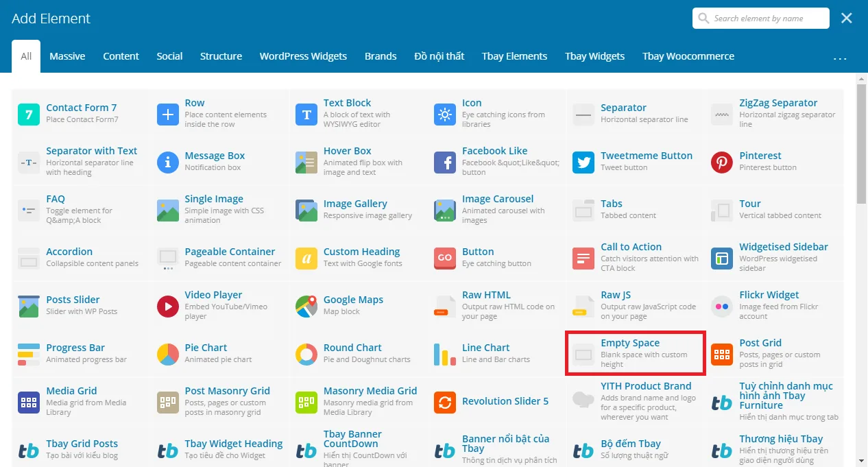The width and height of the screenshot is (868, 467).
Task: Select the Video Player play icon
Action: click(168, 306)
